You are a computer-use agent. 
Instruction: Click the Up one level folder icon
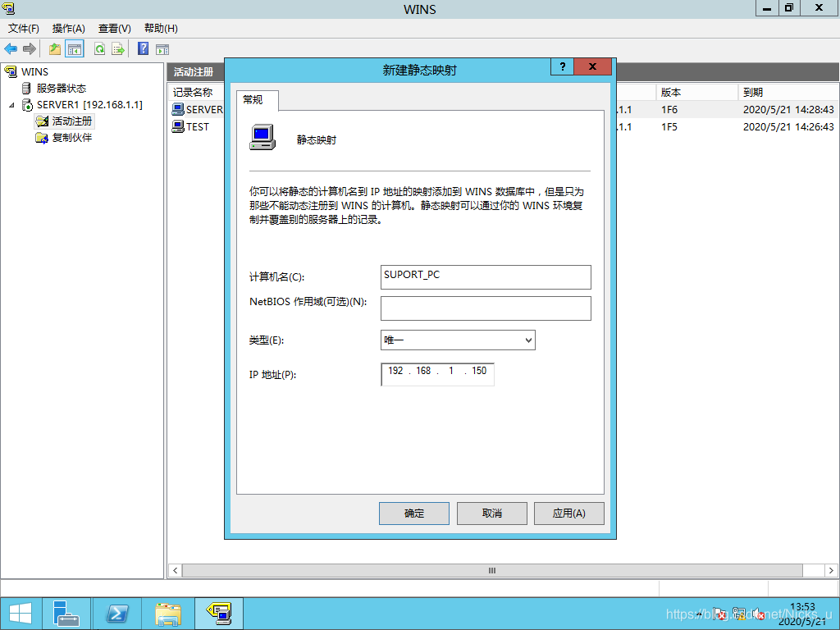(55, 49)
